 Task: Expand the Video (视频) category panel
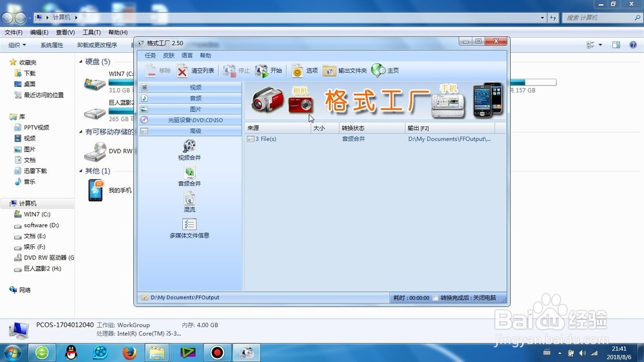[190, 87]
